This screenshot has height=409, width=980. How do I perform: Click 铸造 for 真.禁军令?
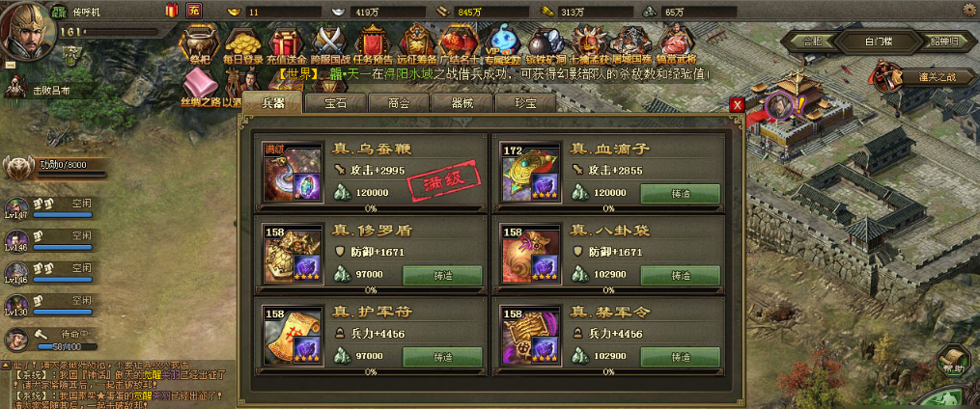[x=680, y=357]
